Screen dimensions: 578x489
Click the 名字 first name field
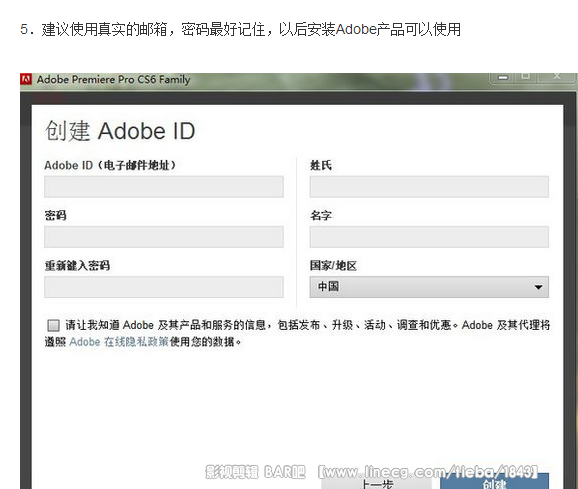point(429,237)
